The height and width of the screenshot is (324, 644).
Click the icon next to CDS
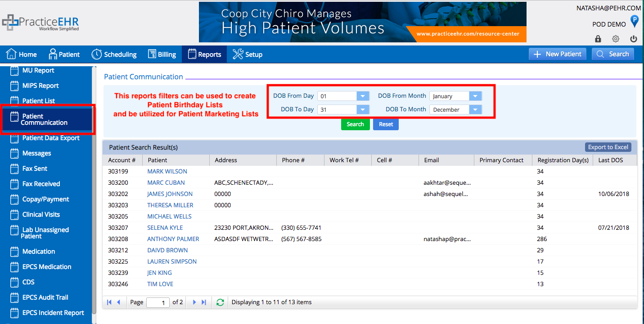[x=14, y=282]
